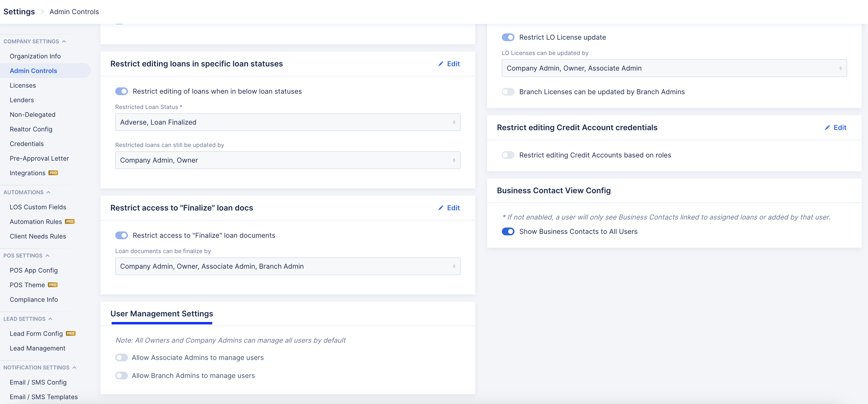Click Settings in the breadcrumb
The image size is (868, 404).
coord(19,12)
